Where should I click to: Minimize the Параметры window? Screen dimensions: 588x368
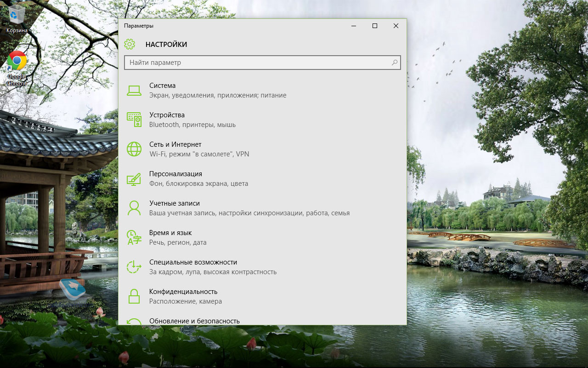click(353, 26)
